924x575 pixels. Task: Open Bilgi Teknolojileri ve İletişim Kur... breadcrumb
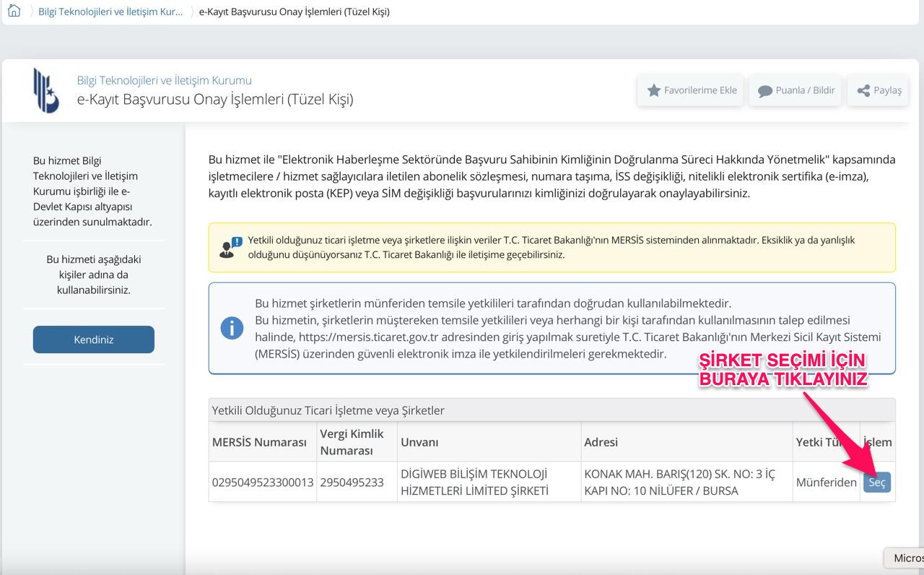(x=110, y=12)
